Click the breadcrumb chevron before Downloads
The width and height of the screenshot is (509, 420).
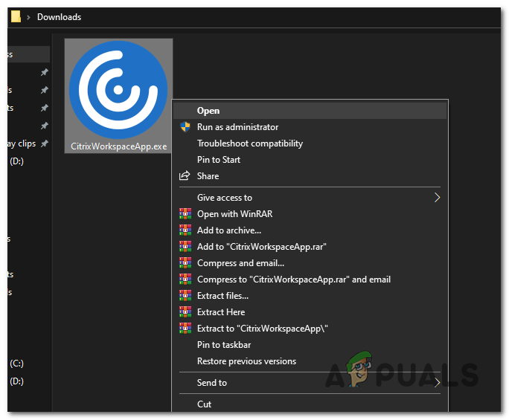point(28,17)
